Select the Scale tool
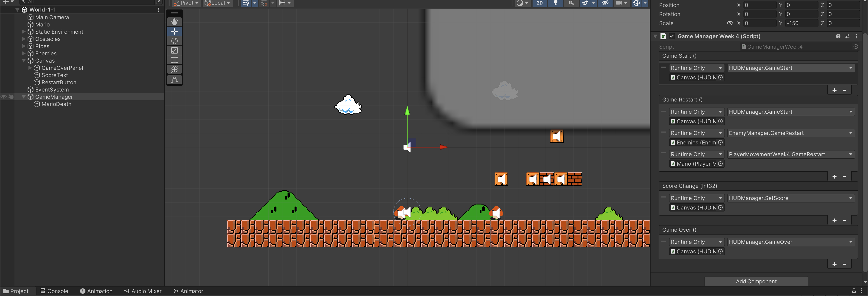Viewport: 868px width, 296px height. pos(175,50)
